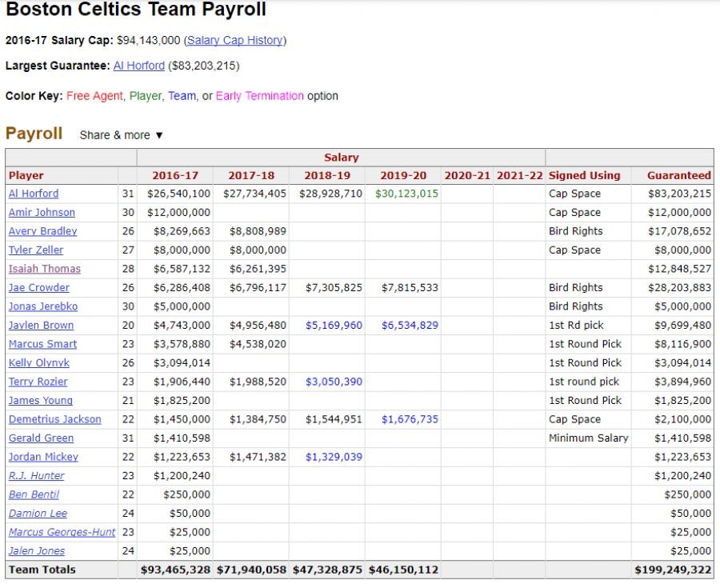Screen dimensions: 720x588
Task: Select Early Termination color key label
Action: (260, 96)
